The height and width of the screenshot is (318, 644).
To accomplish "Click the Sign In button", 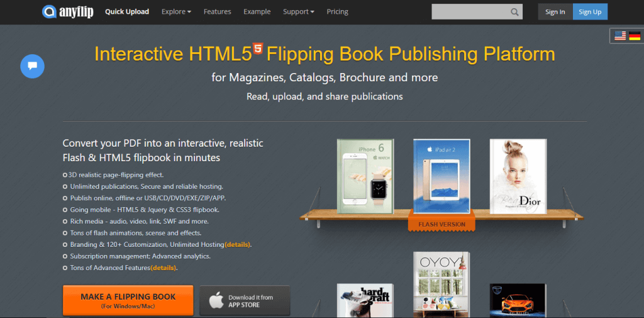I will pyautogui.click(x=555, y=12).
